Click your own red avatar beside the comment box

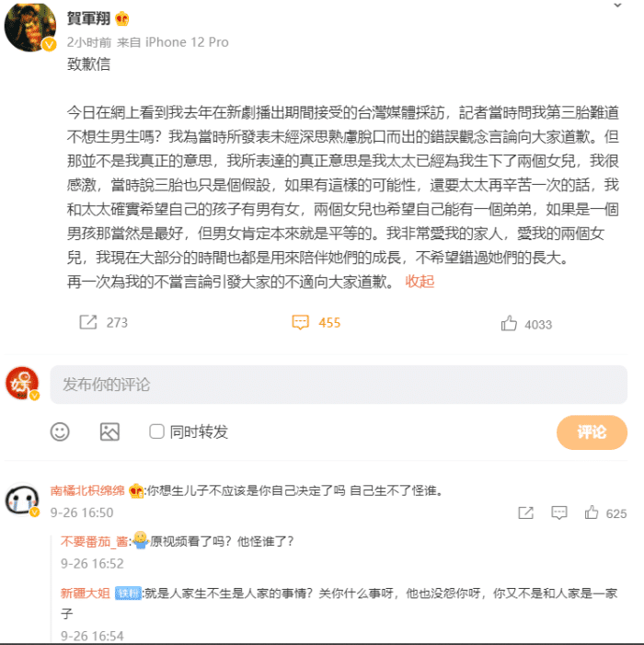[22, 383]
